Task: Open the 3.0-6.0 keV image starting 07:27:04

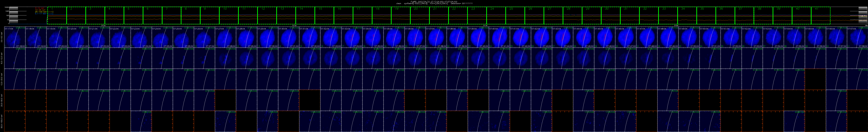Action: coord(225,37)
